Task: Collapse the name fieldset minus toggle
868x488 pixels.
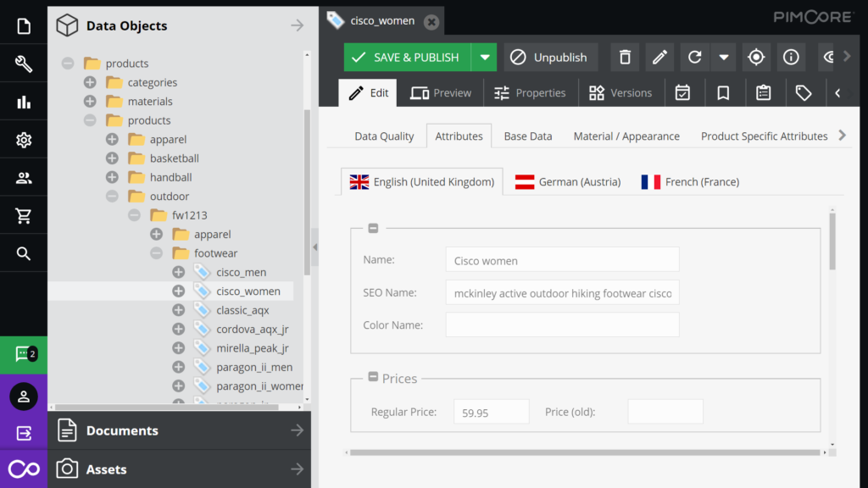Action: 373,228
